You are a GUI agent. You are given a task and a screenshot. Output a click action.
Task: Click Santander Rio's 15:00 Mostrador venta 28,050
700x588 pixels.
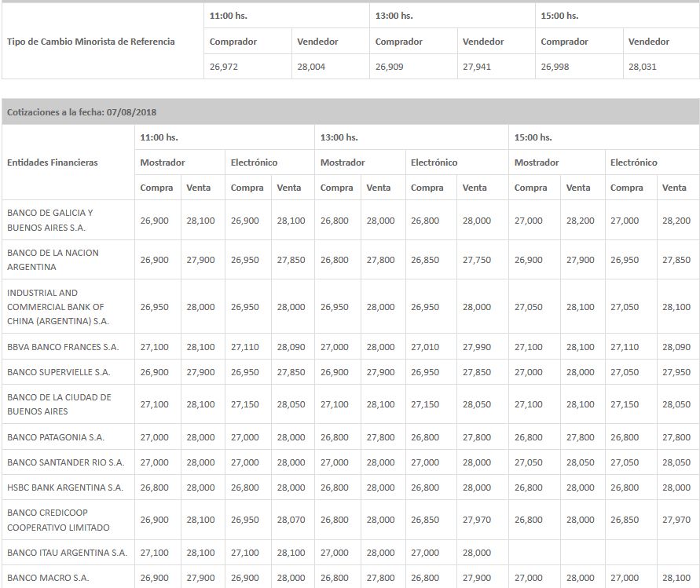580,462
